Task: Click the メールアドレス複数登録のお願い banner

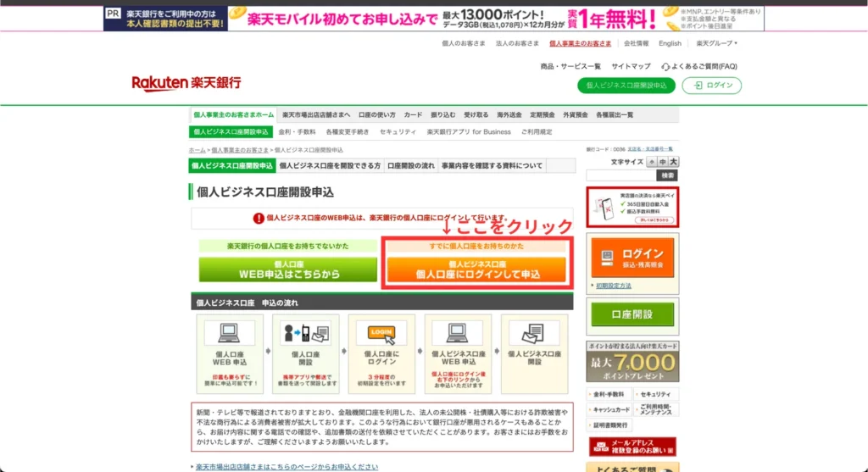Action: point(632,447)
